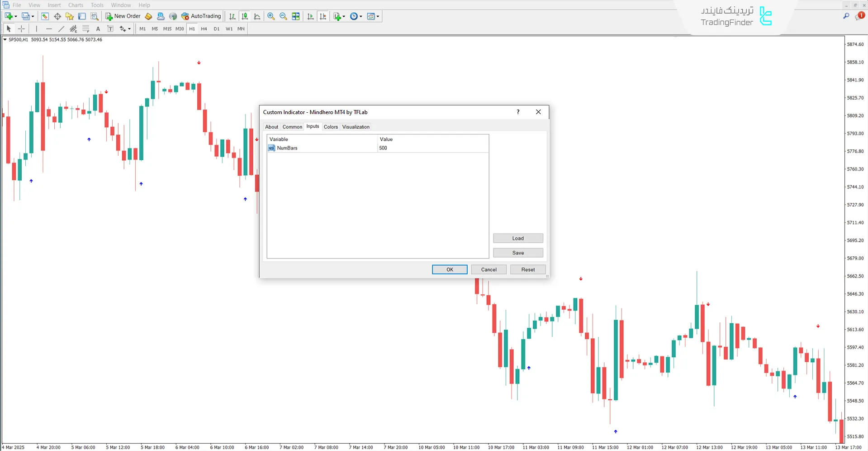The image size is (868, 451).
Task: Expand the chart templates dropdown
Action: tap(378, 16)
